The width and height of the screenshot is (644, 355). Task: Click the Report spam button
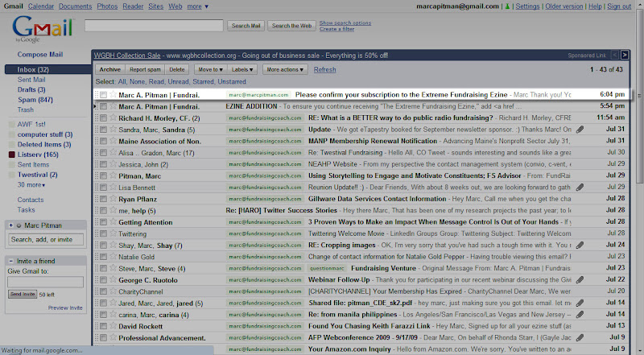click(145, 69)
